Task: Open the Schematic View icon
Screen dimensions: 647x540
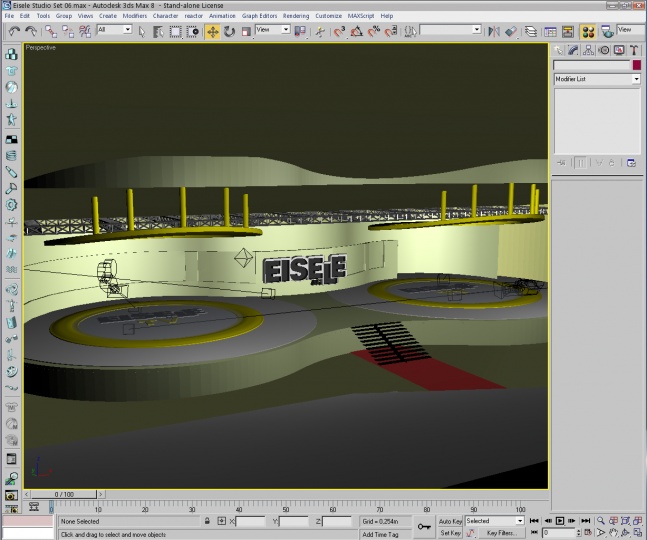Action: click(568, 31)
